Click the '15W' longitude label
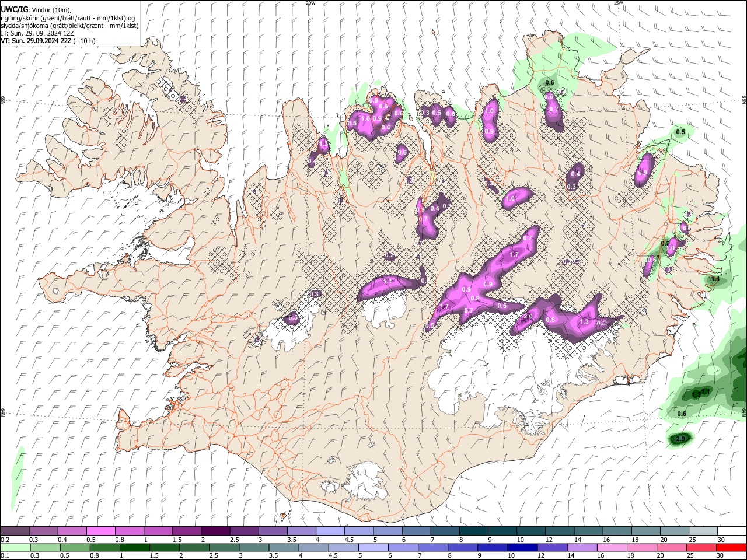The image size is (747, 560). 618,3
